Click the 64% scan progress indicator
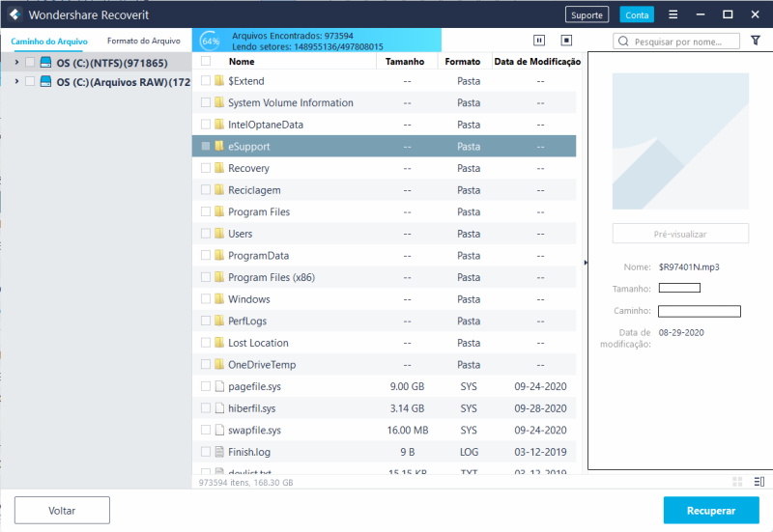This screenshot has width=773, height=532. pos(210,41)
